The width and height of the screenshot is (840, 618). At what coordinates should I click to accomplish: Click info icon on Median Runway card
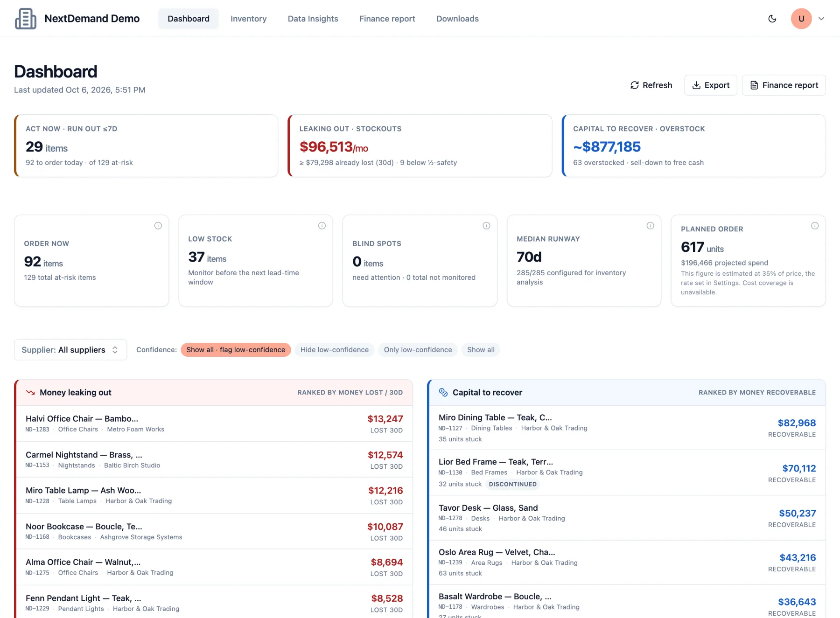[651, 226]
